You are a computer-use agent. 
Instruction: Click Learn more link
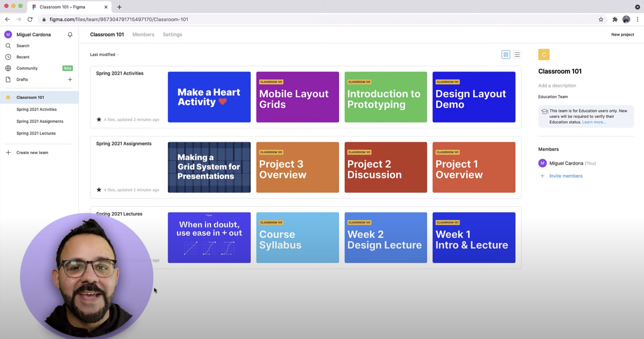(594, 122)
